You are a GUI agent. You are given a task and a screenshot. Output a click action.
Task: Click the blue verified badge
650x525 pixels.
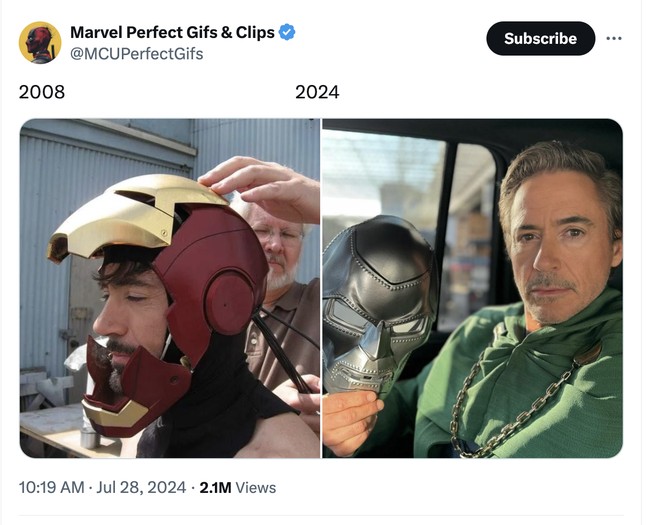point(287,33)
